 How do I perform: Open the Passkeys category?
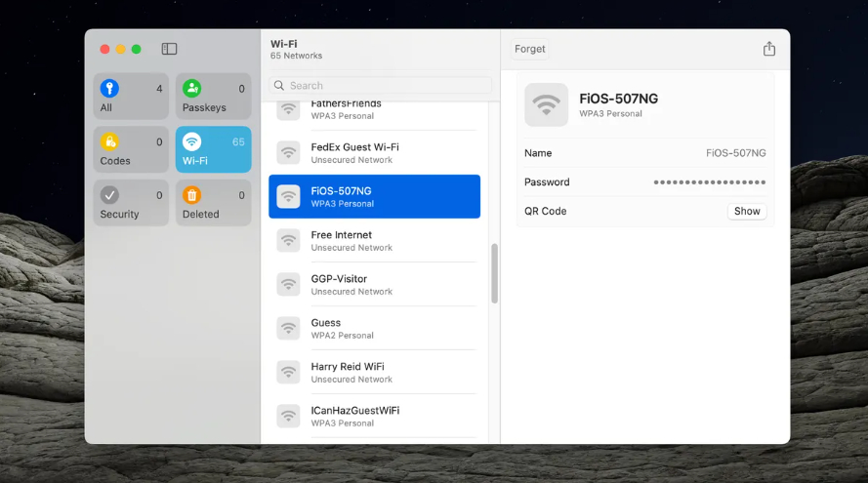coord(213,97)
